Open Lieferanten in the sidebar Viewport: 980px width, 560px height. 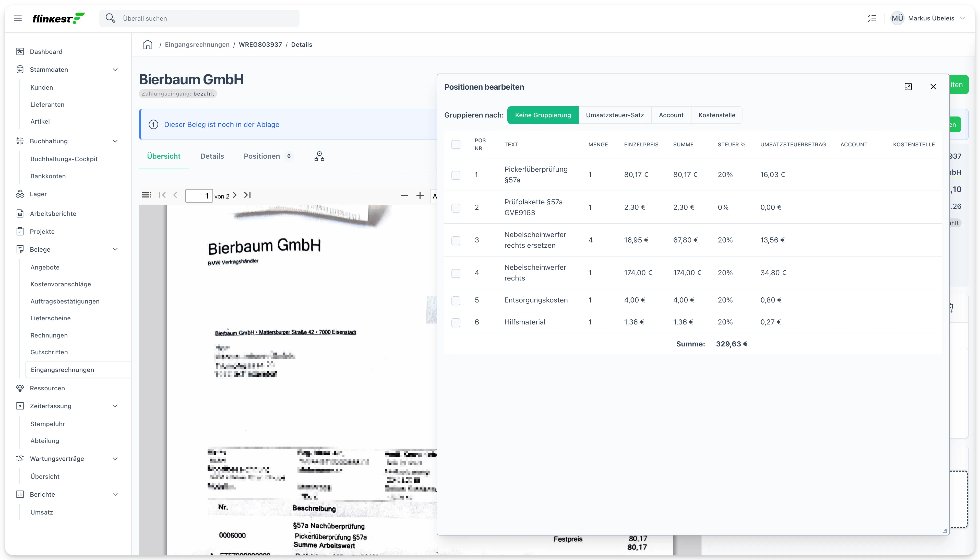point(47,104)
